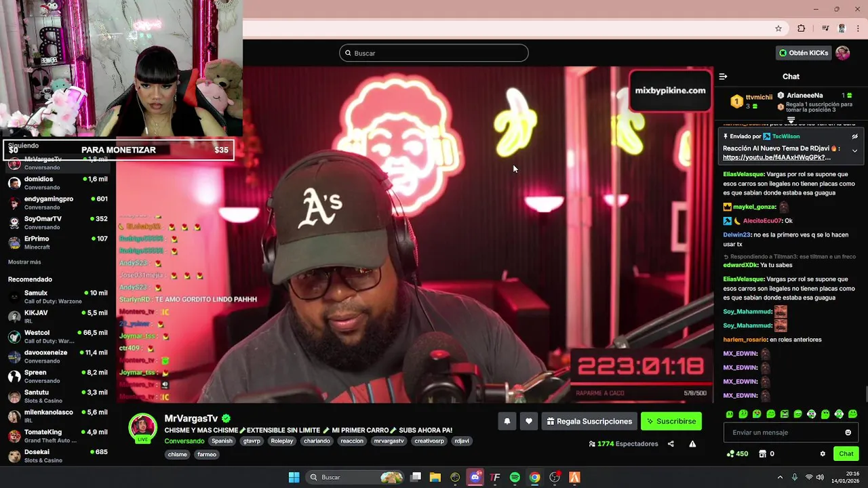The width and height of the screenshot is (868, 488).
Task: Bookmark the page with the star icon
Action: (778, 28)
